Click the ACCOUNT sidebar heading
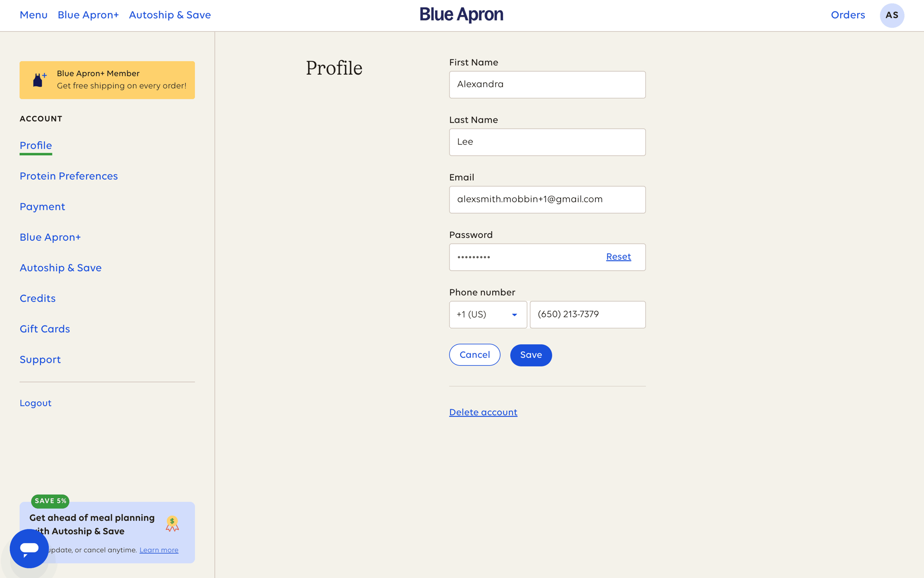924x578 pixels. pyautogui.click(x=41, y=119)
